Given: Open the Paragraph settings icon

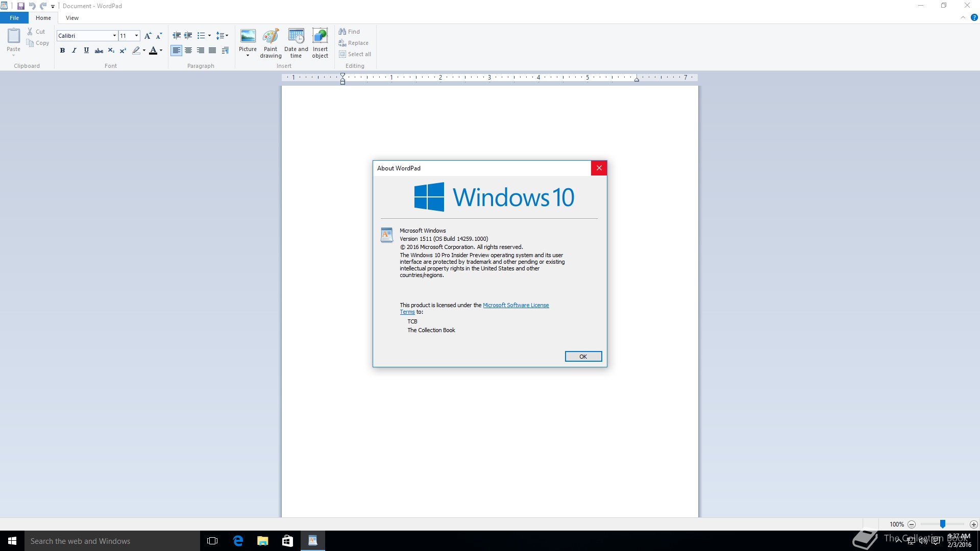Looking at the screenshot, I should pyautogui.click(x=225, y=51).
